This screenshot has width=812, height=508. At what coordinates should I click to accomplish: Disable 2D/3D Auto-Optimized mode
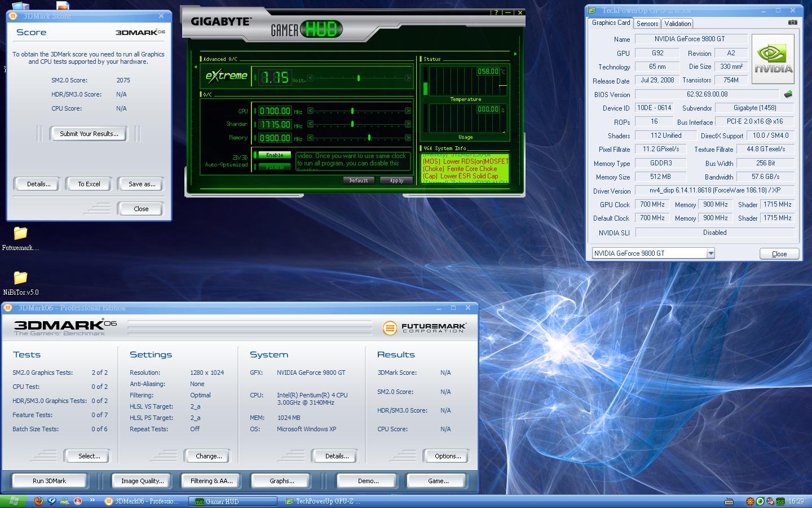(275, 167)
